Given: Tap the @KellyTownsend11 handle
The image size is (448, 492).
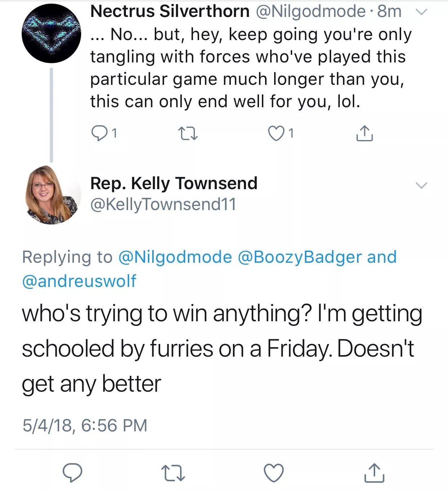Looking at the screenshot, I should 163,204.
